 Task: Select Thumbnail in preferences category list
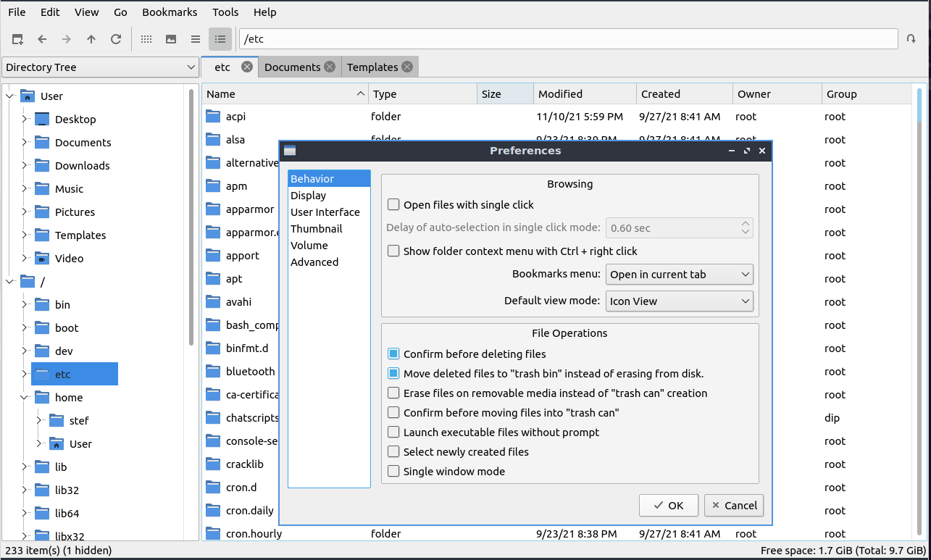tap(316, 229)
